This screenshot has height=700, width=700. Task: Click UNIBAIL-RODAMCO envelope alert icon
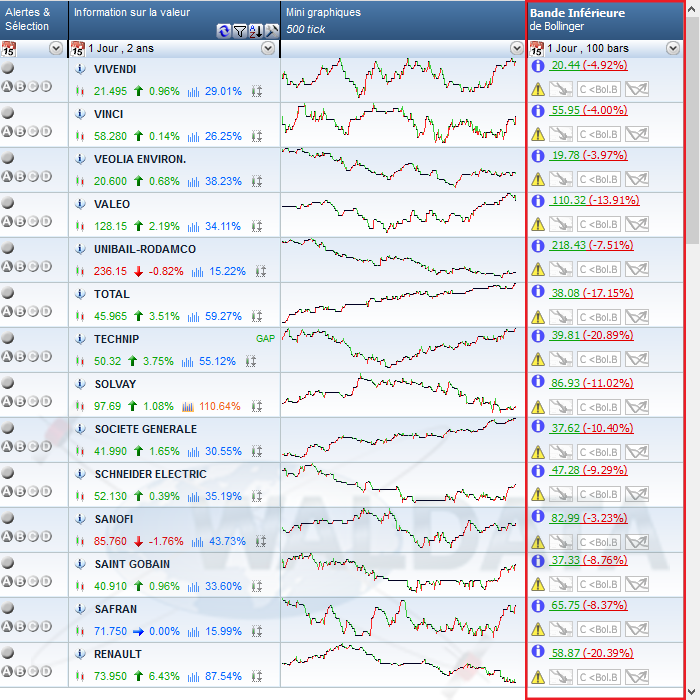[637, 269]
